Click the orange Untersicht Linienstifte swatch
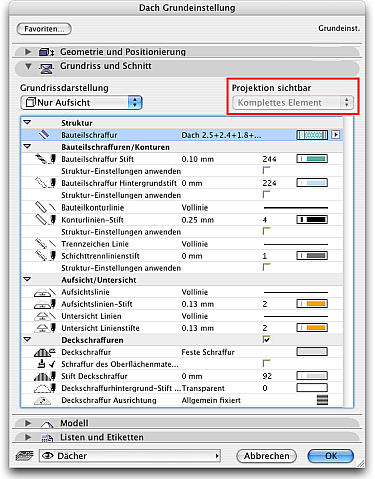375x479 pixels. point(312,328)
